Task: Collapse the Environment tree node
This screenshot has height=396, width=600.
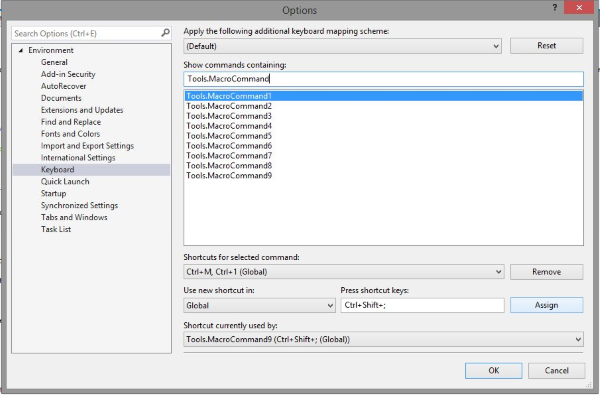Action: [x=21, y=50]
